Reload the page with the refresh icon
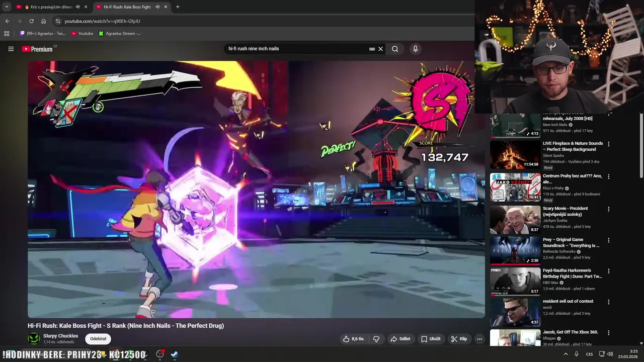Viewport: 644px width, 362px height. point(31,21)
